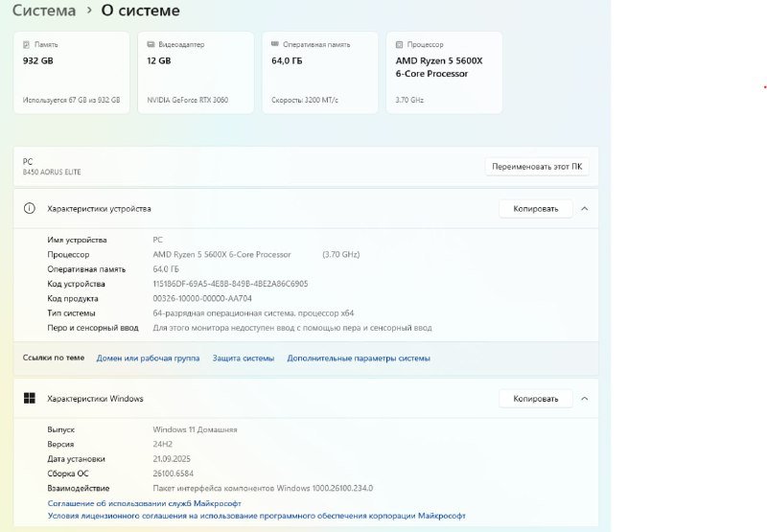Image resolution: width=767 pixels, height=532 pixels.
Task: Click the Windows logo icon
Action: (x=30, y=398)
